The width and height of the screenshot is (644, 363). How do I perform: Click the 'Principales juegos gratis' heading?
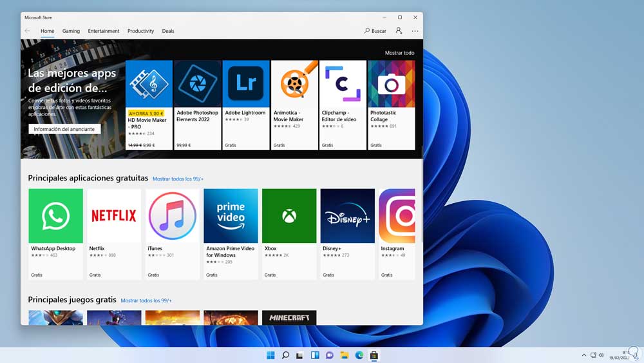(x=72, y=300)
